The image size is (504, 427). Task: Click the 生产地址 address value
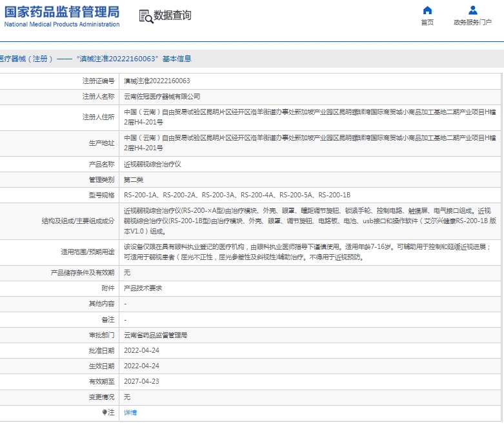click(x=310, y=143)
